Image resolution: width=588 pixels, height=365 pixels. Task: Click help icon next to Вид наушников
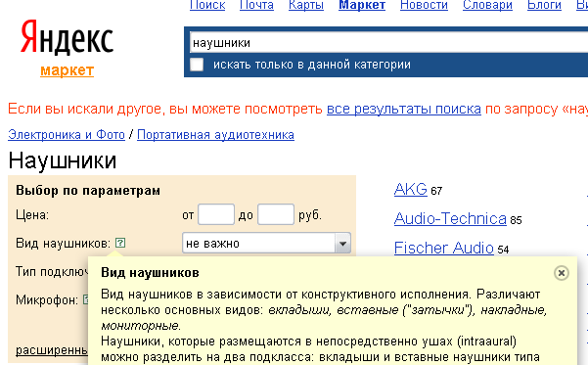[x=120, y=243]
